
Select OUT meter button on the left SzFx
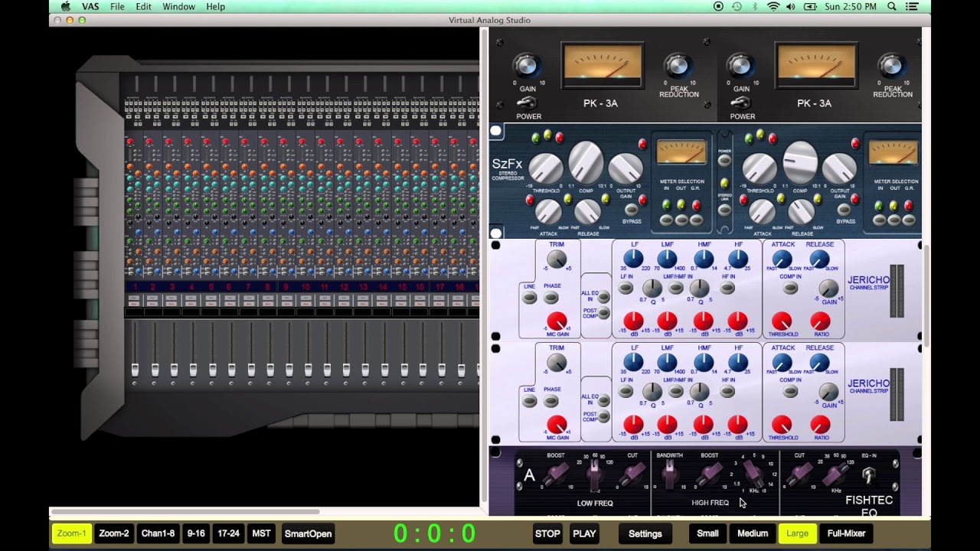tap(681, 220)
